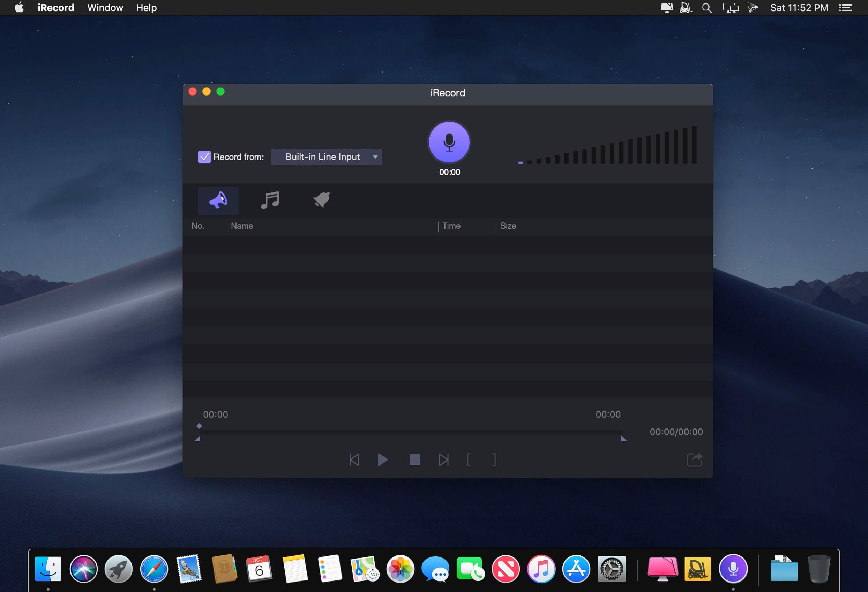The width and height of the screenshot is (868, 592).
Task: Open the Mail stamp icon in Dock
Action: (x=189, y=569)
